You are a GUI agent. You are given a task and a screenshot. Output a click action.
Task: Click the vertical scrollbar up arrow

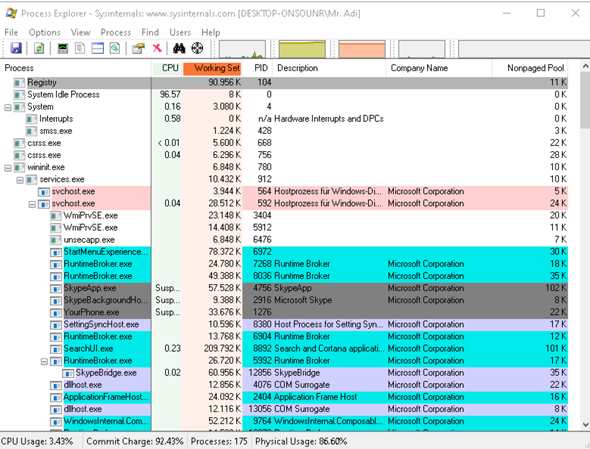pyautogui.click(x=585, y=66)
